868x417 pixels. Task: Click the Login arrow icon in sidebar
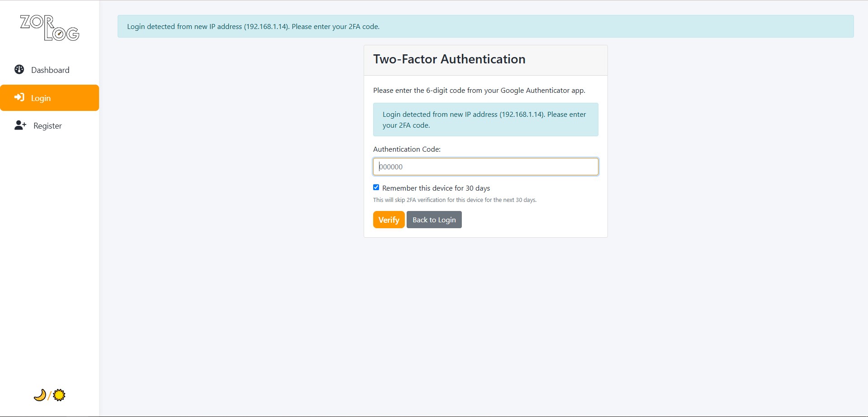point(19,97)
